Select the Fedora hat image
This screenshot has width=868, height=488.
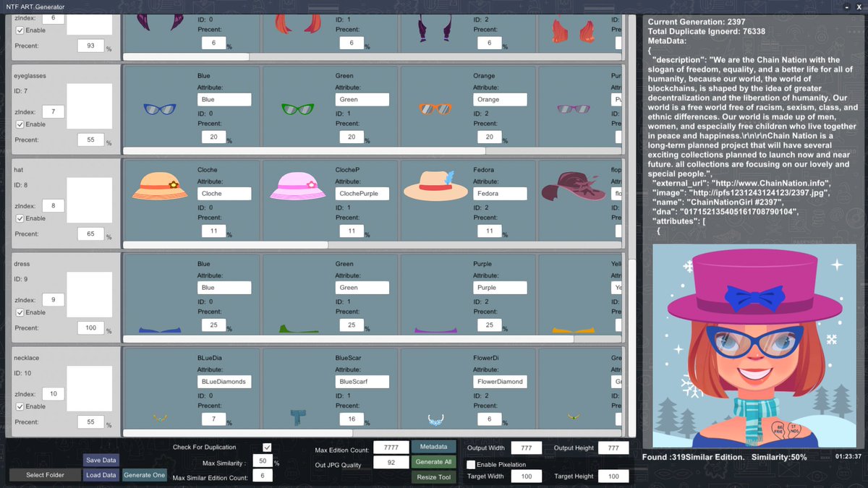(x=436, y=186)
